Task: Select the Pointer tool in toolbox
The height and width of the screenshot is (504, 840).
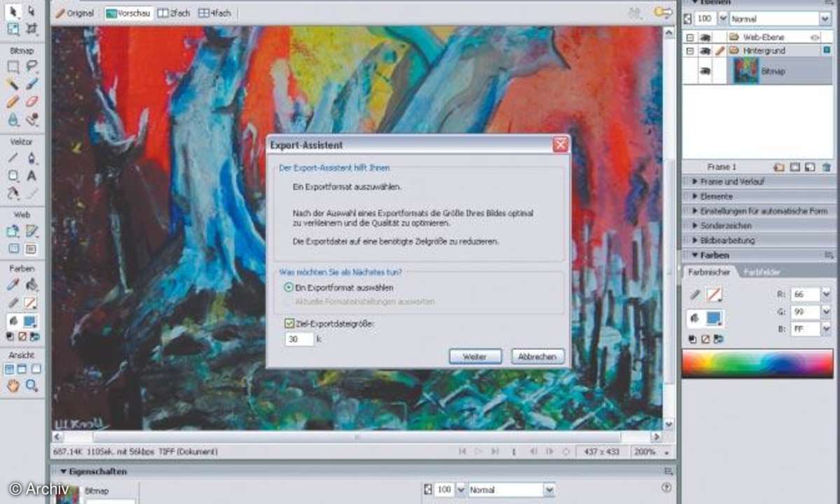Action: (x=13, y=10)
